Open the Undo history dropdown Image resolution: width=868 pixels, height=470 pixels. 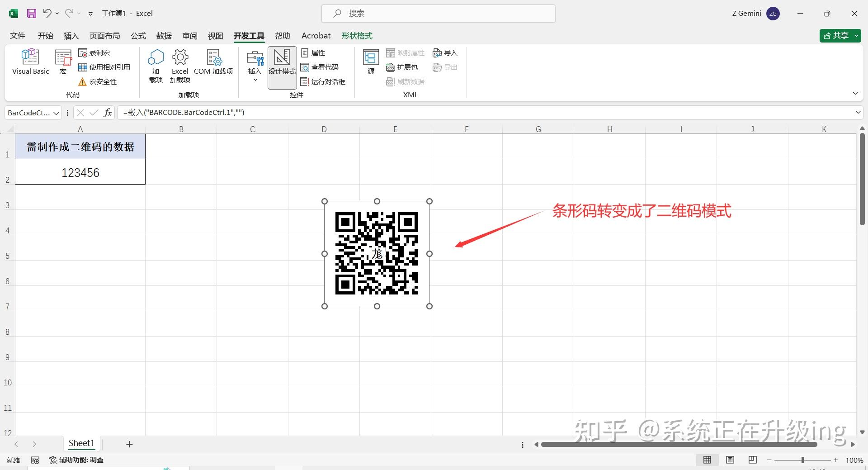coord(57,14)
